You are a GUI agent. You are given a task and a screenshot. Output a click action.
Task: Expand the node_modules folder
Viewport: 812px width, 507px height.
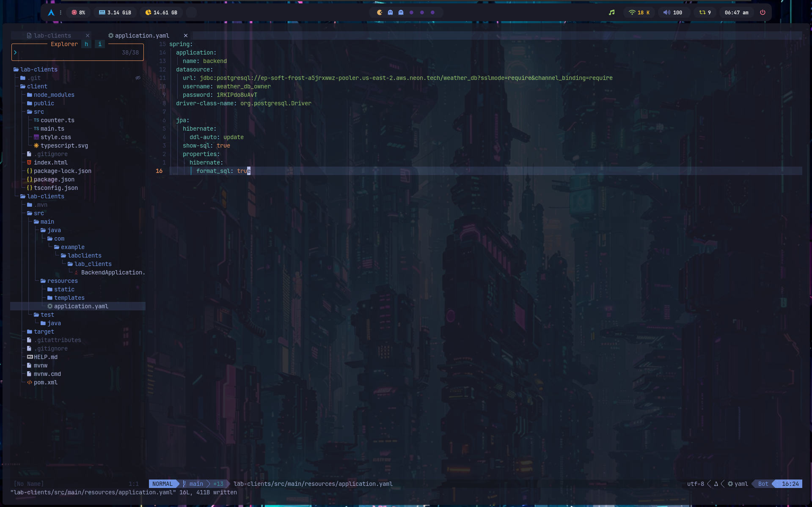(x=54, y=95)
